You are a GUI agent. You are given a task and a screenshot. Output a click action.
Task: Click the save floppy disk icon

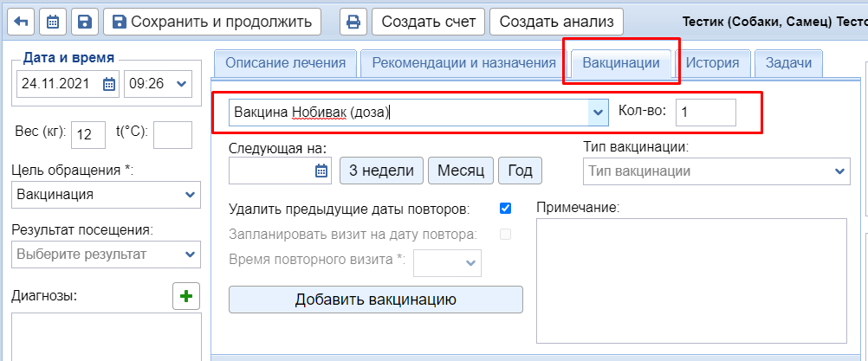coord(84,22)
